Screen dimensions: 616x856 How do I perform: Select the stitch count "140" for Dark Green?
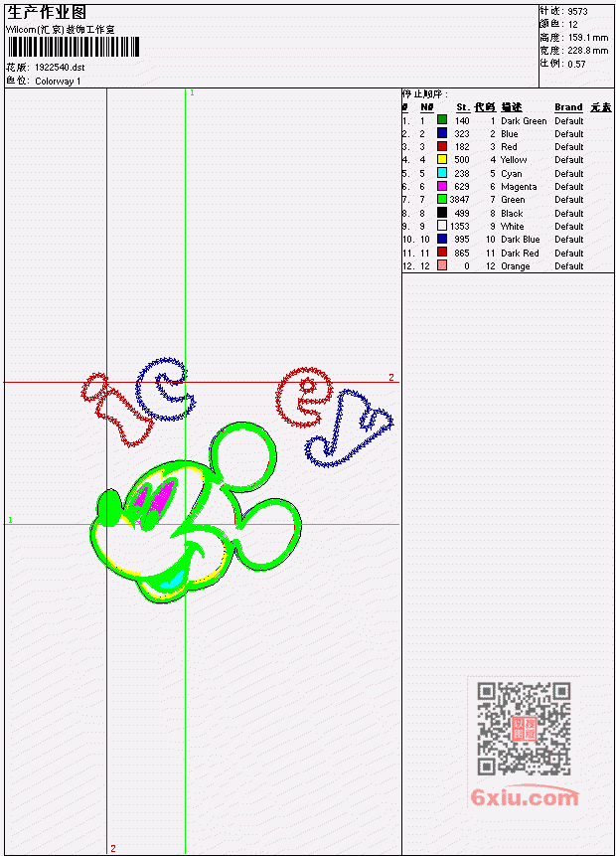point(462,121)
